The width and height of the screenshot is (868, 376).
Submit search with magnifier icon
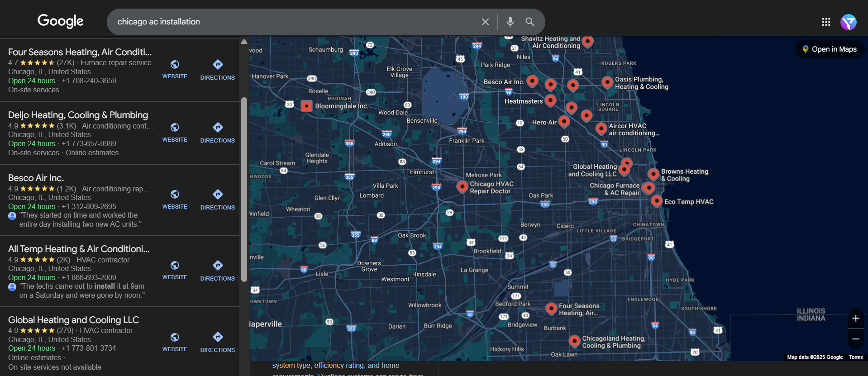pos(530,22)
